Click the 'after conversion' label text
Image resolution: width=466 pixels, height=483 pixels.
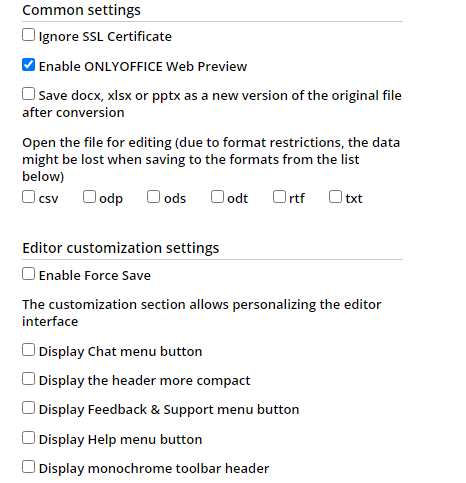click(x=73, y=113)
